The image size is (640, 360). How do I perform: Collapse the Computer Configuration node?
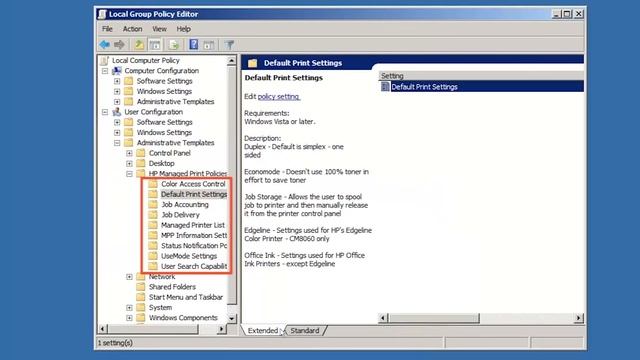tap(105, 71)
